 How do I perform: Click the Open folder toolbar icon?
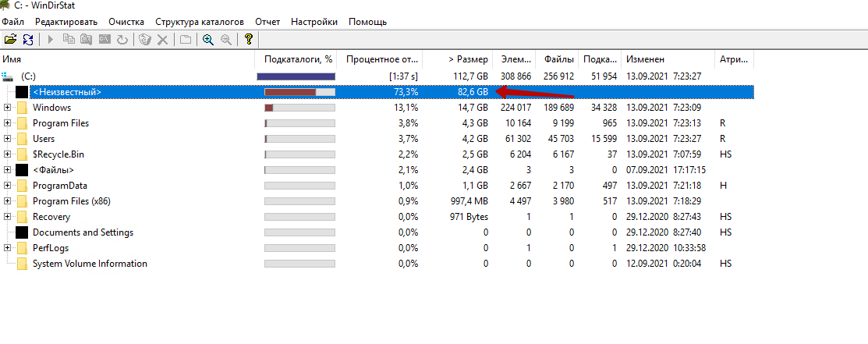[10, 39]
